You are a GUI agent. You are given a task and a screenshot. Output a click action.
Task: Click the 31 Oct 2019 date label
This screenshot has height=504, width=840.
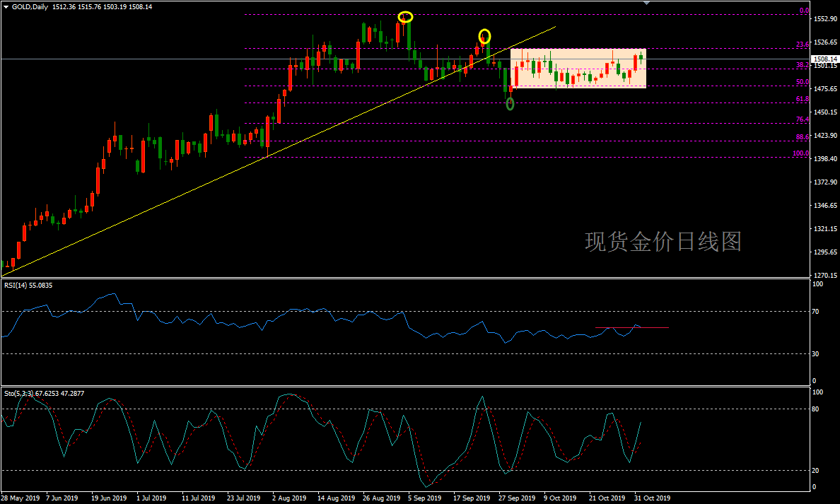click(653, 498)
